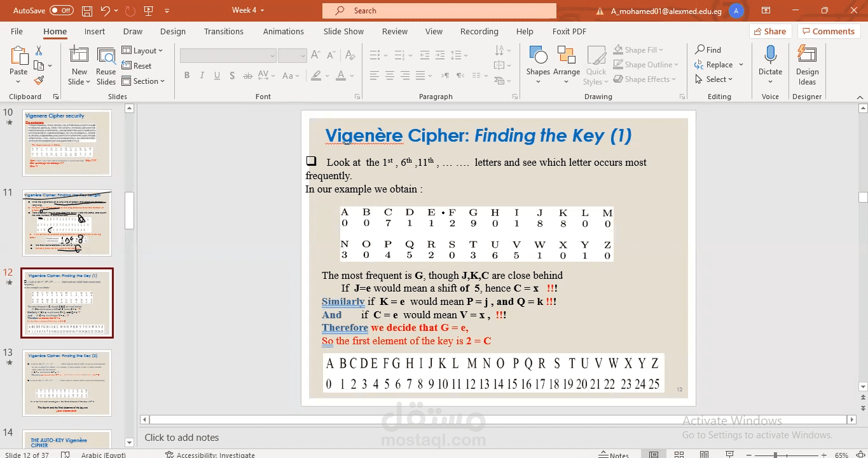Expand the Section dropdown

coord(143,81)
